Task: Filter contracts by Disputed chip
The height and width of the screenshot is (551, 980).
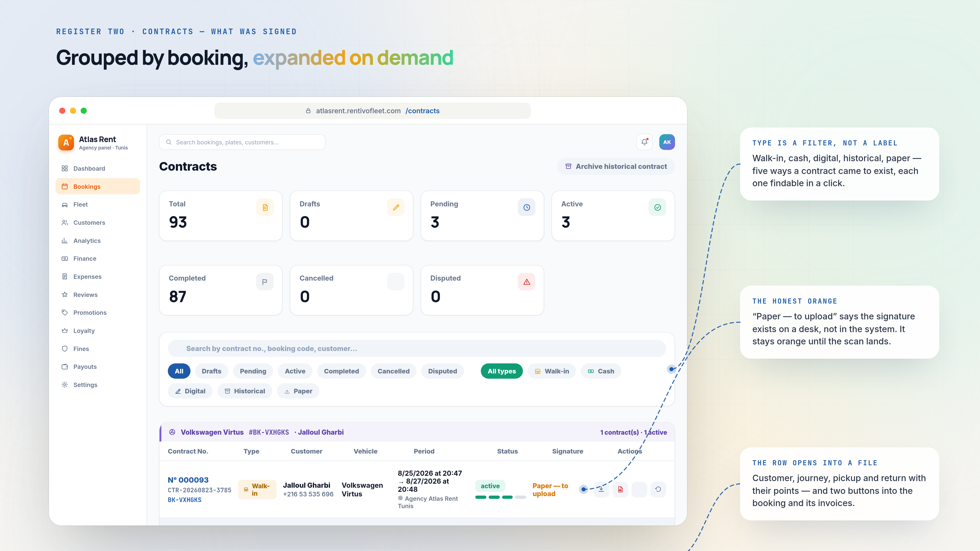Action: pyautogui.click(x=443, y=371)
